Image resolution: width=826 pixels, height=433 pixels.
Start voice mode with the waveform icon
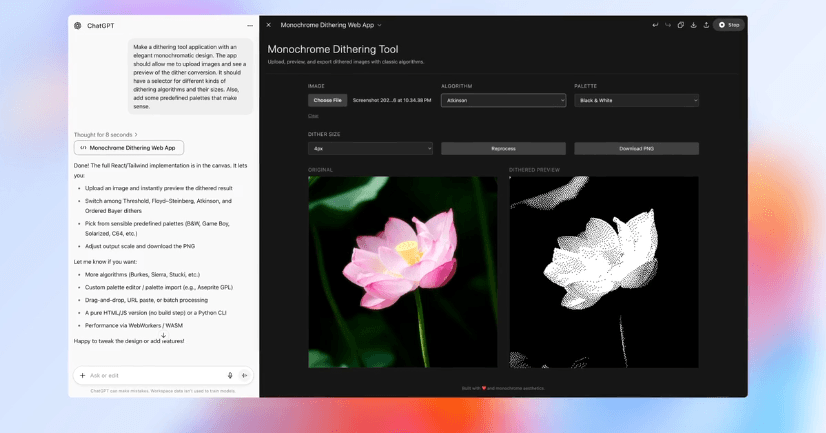coord(244,376)
